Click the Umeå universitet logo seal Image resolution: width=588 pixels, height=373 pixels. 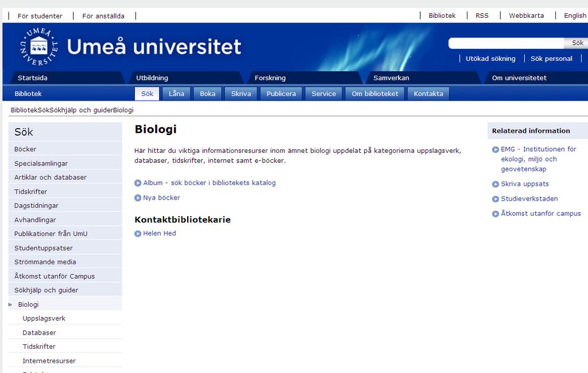pos(39,47)
